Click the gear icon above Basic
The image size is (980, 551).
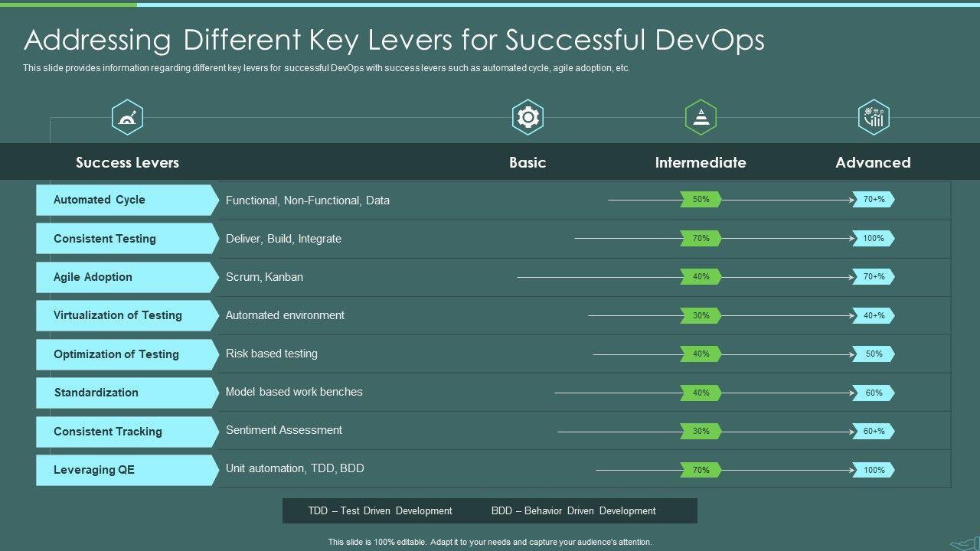528,117
